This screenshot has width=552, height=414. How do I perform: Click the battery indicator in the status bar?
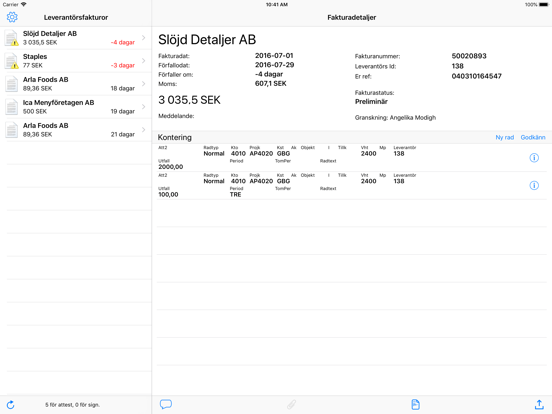(x=543, y=5)
